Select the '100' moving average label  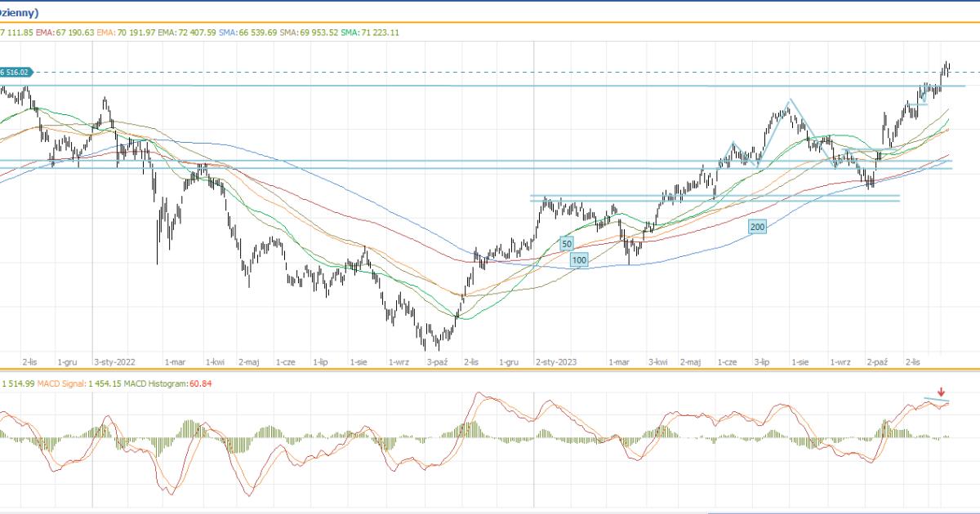point(578,259)
